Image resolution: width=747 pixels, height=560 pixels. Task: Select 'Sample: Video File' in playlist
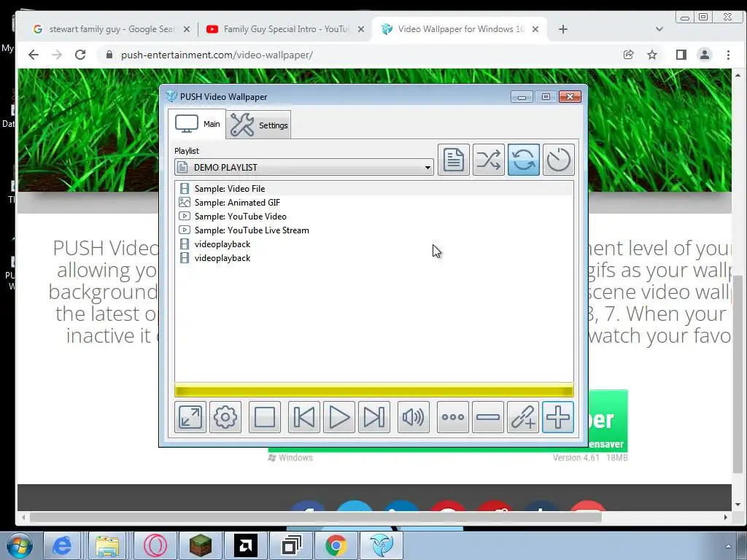pos(374,189)
